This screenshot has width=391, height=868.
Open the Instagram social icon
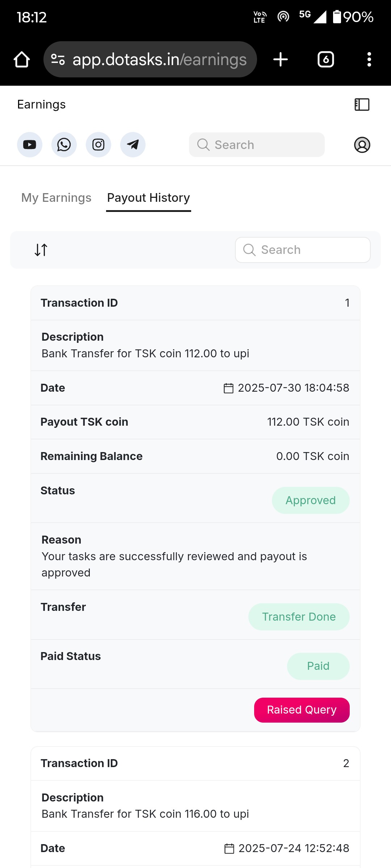98,145
